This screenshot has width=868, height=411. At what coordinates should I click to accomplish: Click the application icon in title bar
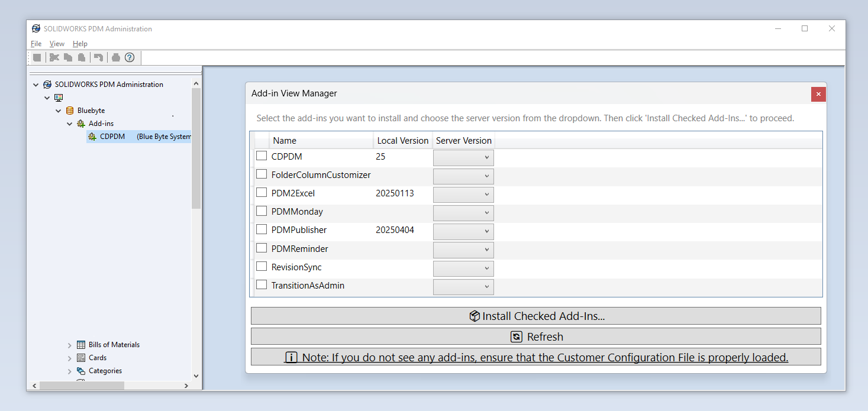click(x=36, y=28)
